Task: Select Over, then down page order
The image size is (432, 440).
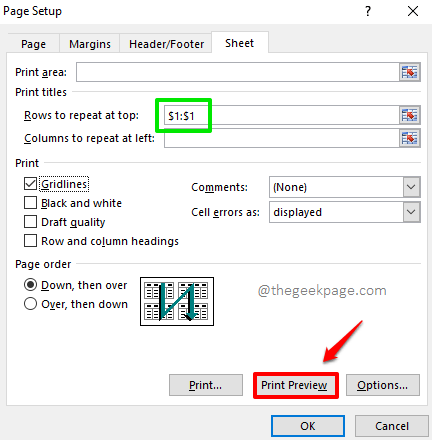Action: 30,304
